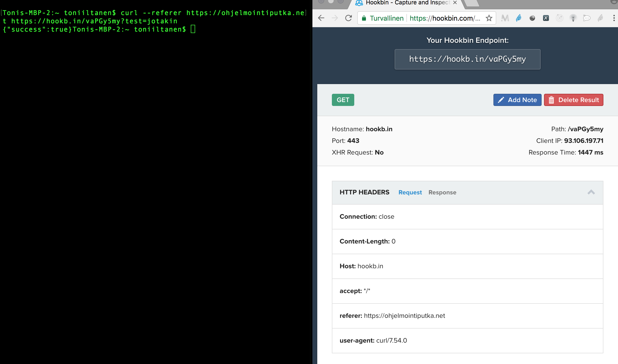Click the Response Time 1447 ms value
This screenshot has width=618, height=364.
[x=590, y=152]
